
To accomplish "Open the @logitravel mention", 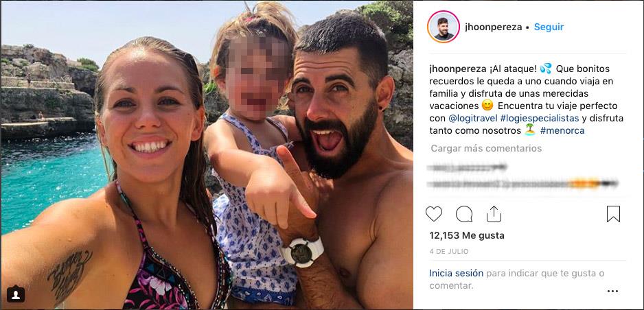I will coord(472,119).
